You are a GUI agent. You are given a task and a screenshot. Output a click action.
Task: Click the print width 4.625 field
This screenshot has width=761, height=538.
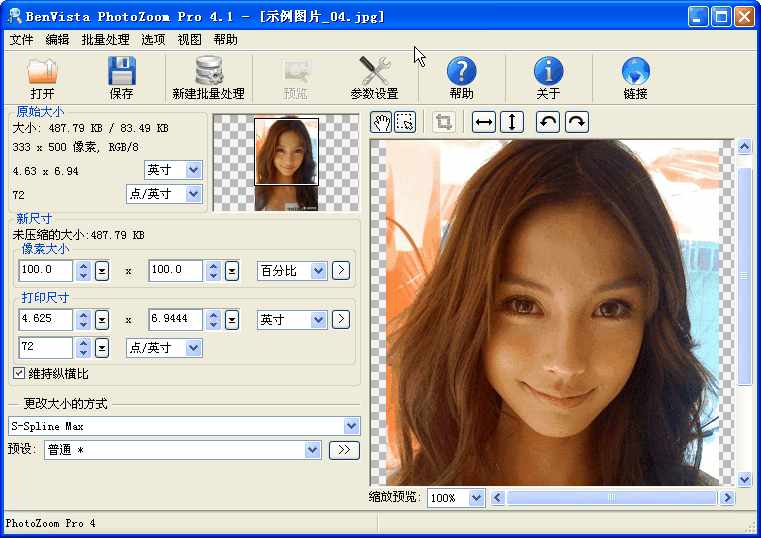(x=46, y=320)
